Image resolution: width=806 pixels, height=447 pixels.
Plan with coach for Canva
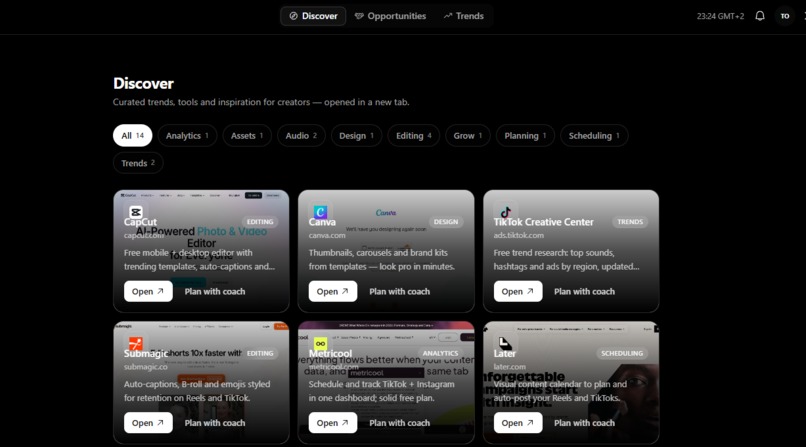[399, 291]
